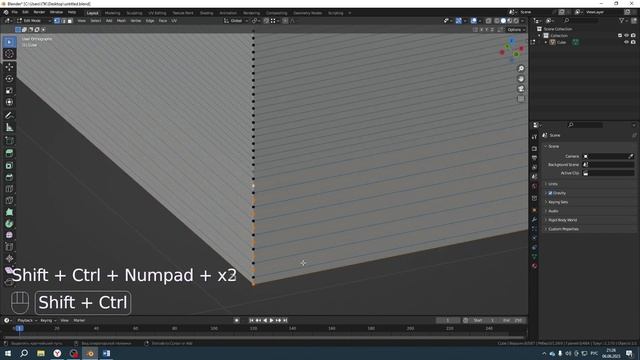This screenshot has height=360, width=640.
Task: Toggle the camera view icon
Action: pos(521,89)
